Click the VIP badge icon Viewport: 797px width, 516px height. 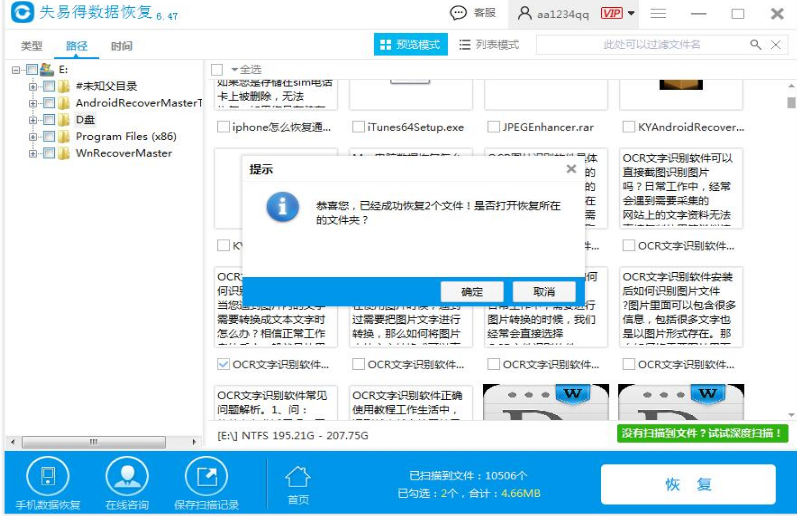pyautogui.click(x=611, y=13)
